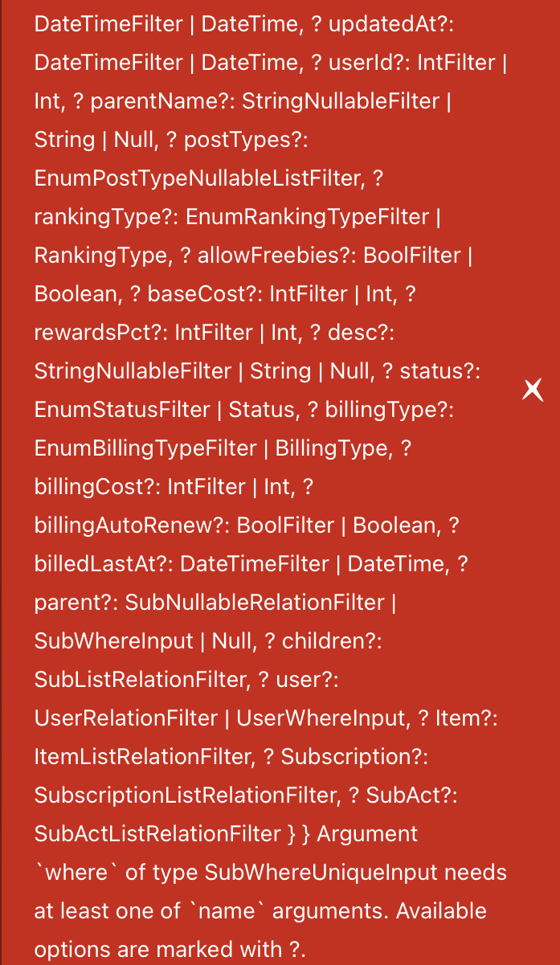Click the 'SubActListRelationFilter' type text

coord(157,834)
